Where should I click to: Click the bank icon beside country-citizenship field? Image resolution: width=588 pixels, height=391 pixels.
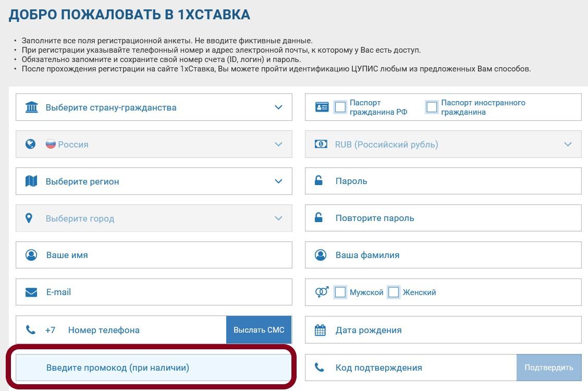click(x=31, y=107)
